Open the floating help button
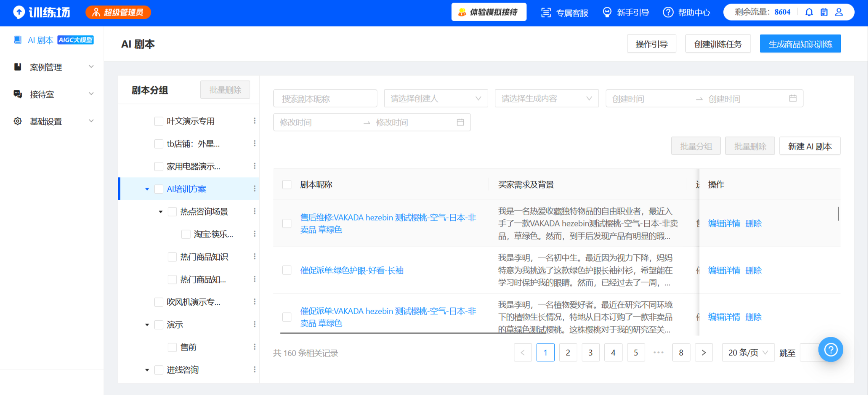868x395 pixels. [x=831, y=350]
